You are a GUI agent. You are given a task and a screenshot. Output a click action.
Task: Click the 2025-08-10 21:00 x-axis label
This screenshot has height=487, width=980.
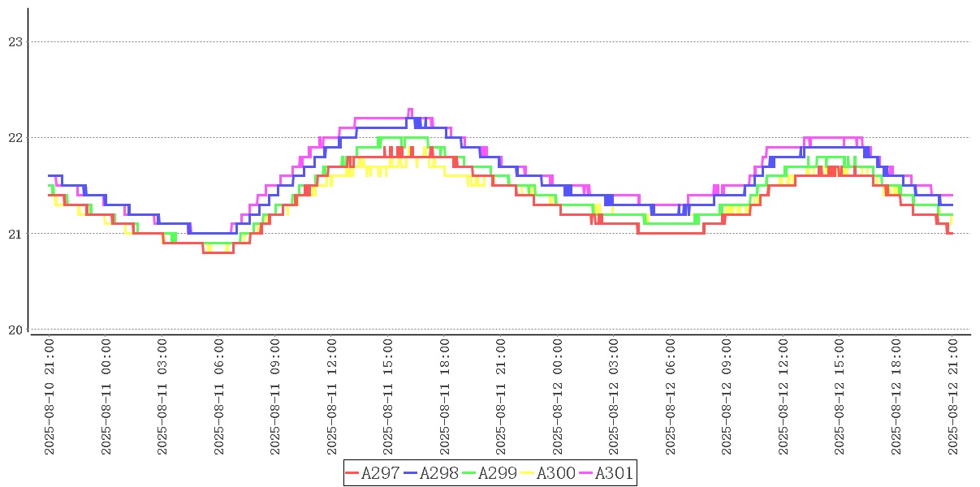[x=50, y=397]
